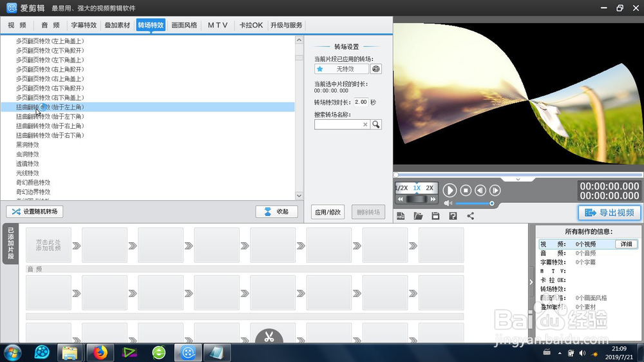Switch to the 视频 tab
This screenshot has width=644, height=362.
point(17,25)
